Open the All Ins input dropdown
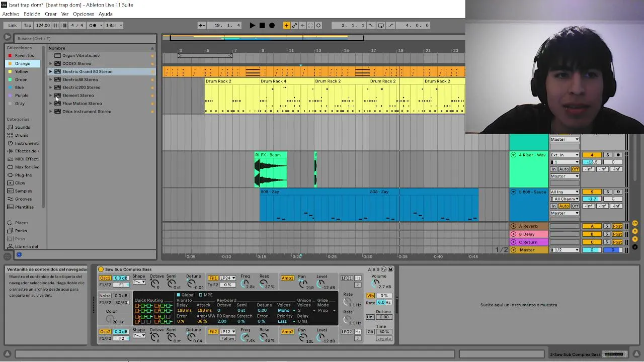 [565, 192]
